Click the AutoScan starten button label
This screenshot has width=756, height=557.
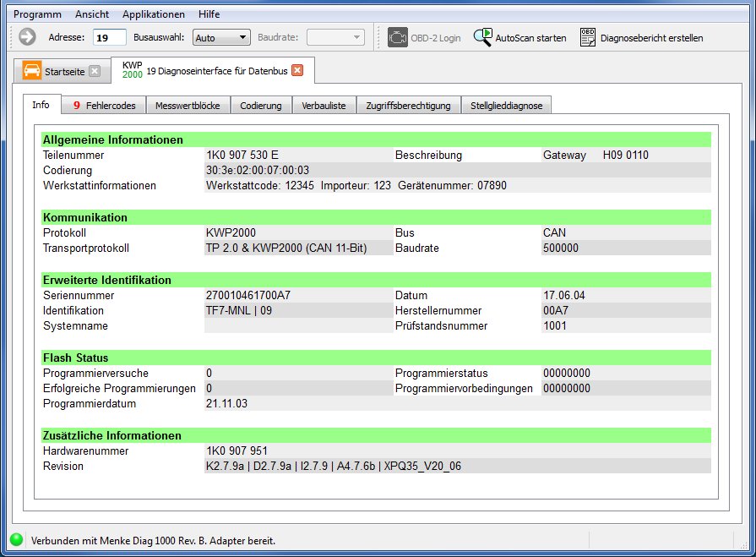(x=530, y=38)
